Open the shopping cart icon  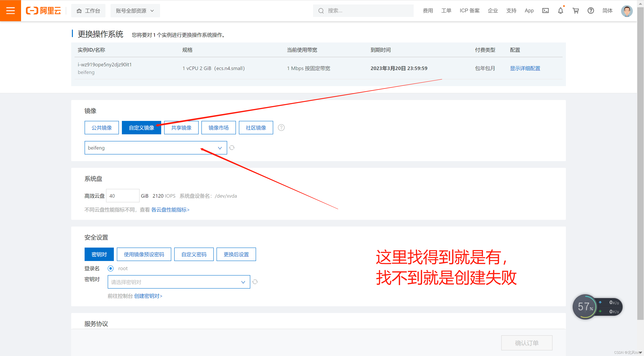tap(575, 10)
